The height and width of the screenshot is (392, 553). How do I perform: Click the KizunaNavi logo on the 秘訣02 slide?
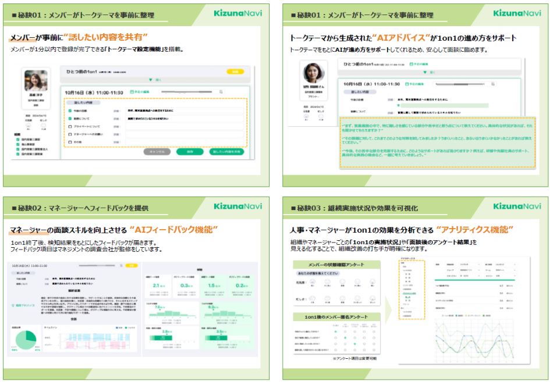pos(239,206)
